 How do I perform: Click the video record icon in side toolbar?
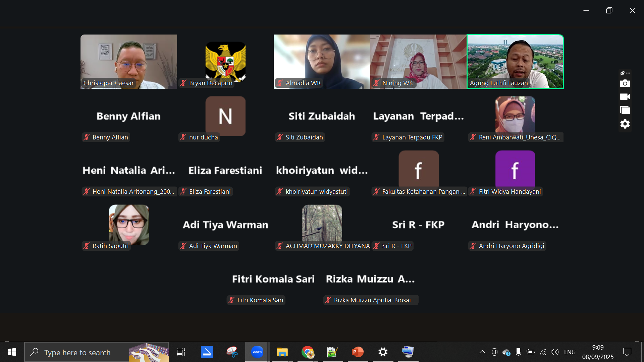625,97
